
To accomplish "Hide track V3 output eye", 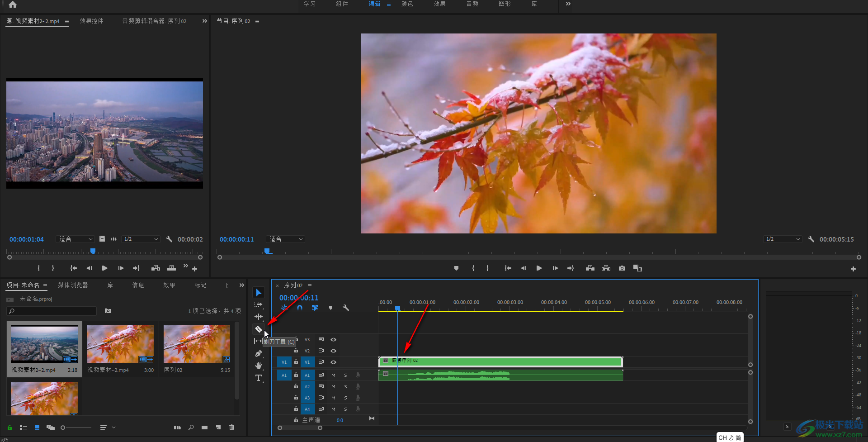I will pyautogui.click(x=333, y=339).
